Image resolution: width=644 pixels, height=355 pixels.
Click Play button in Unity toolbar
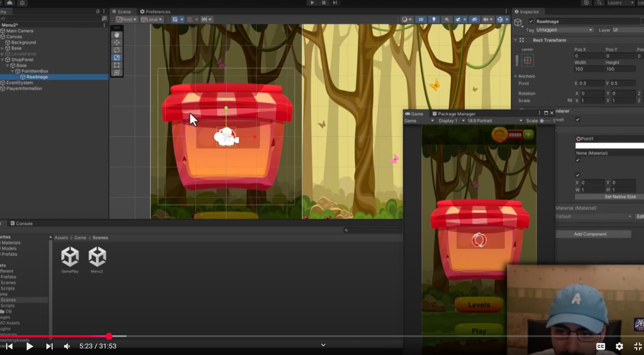[x=312, y=3]
